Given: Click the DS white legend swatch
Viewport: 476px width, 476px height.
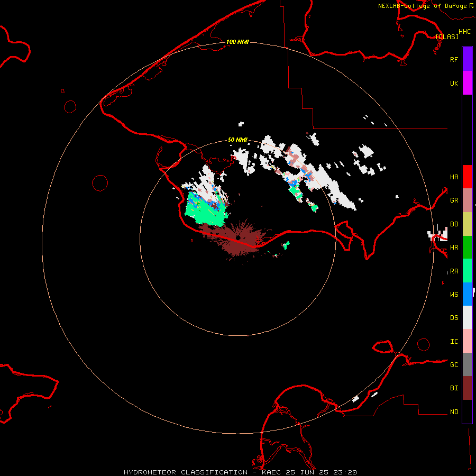Looking at the screenshot, I should tap(467, 317).
